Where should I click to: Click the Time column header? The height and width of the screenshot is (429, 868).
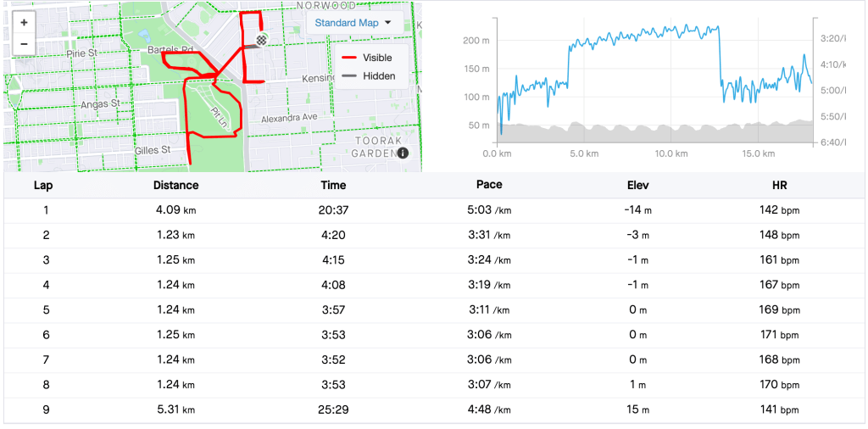click(x=333, y=185)
